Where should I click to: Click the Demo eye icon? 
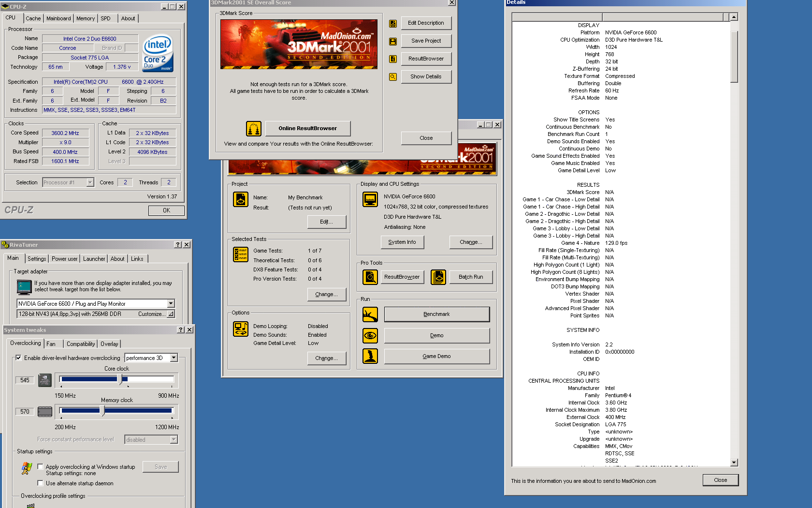370,335
